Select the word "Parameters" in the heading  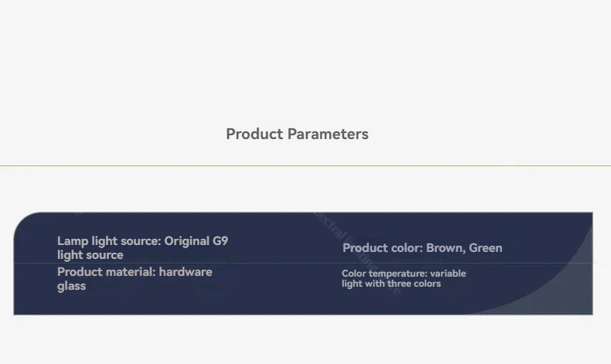(328, 134)
